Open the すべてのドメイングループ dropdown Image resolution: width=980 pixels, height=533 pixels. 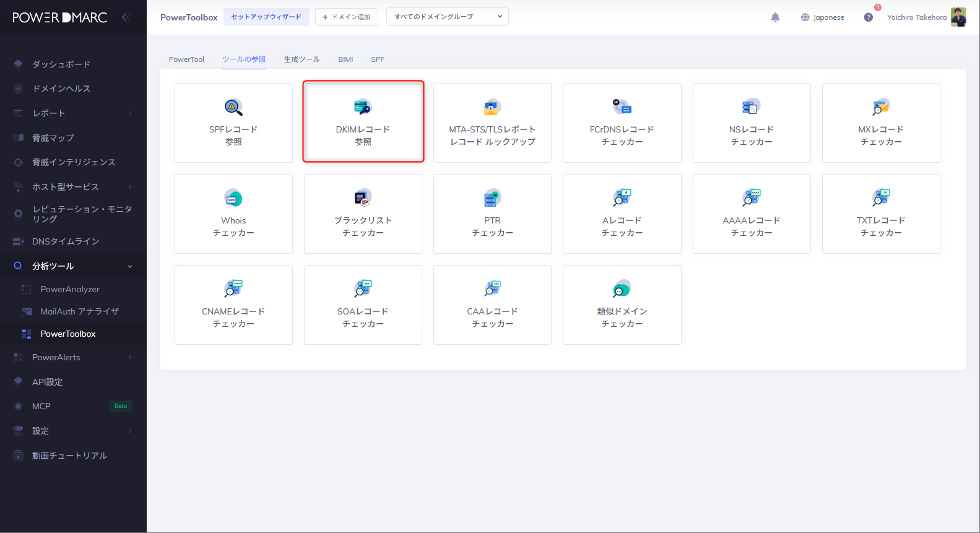tap(448, 17)
